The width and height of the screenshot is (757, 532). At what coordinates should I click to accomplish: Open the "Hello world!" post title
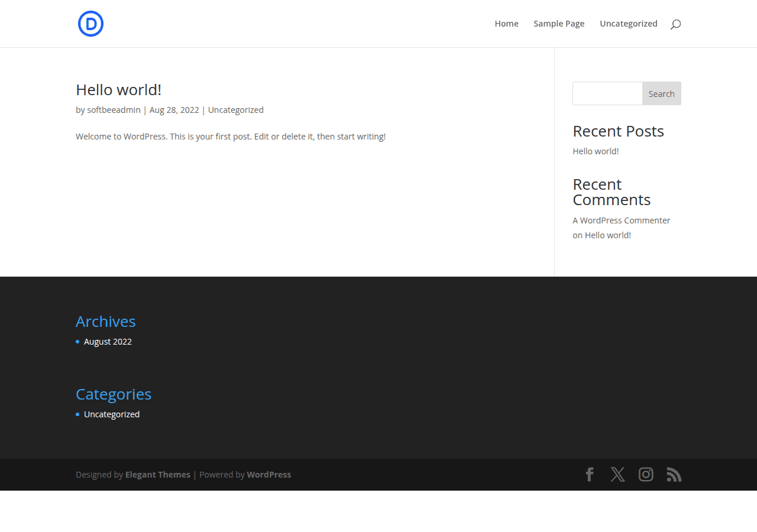click(118, 90)
